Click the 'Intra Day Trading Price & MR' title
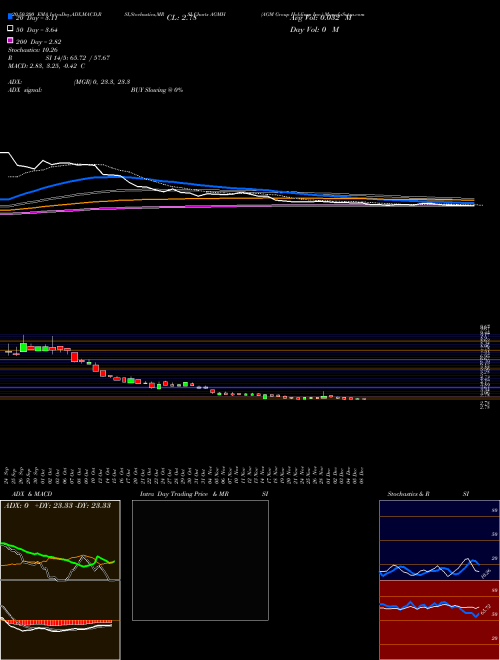The image size is (500, 660). pos(184,494)
